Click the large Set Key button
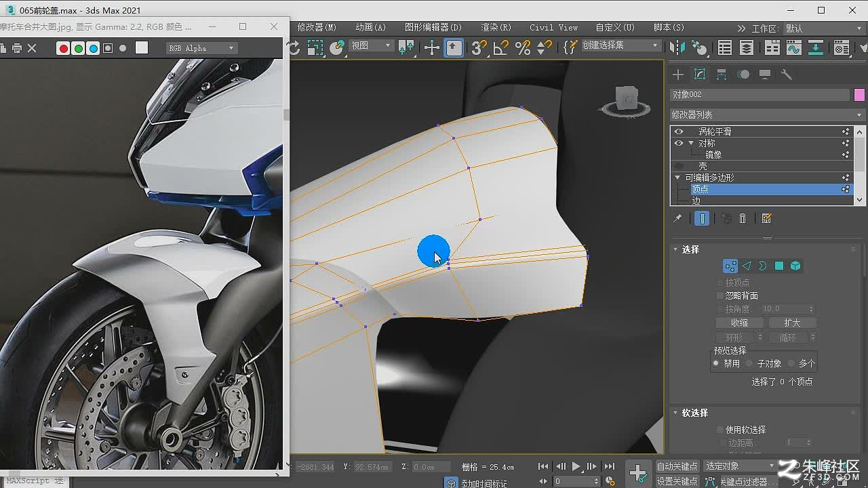Screen dimensions: 868x488 pos(638,472)
